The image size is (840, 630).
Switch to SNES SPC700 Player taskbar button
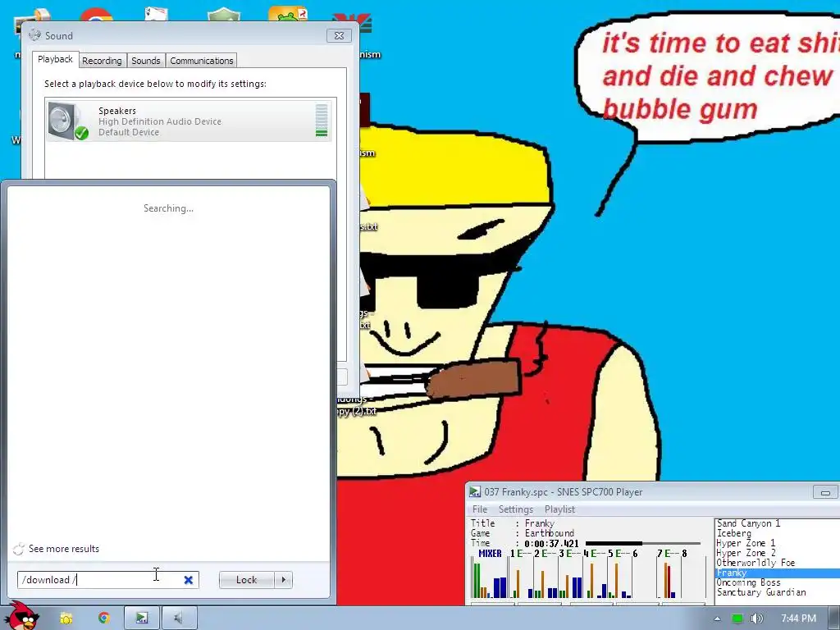[141, 619]
